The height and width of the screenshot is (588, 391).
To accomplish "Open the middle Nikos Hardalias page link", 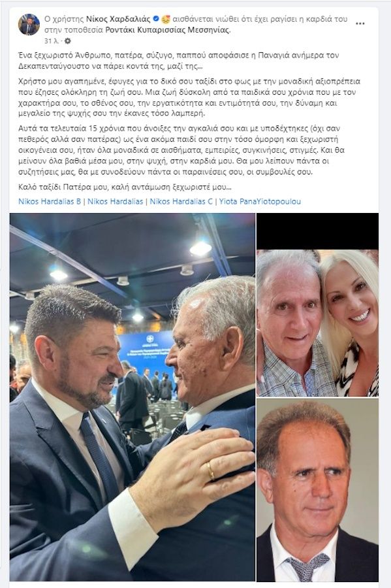I will [x=116, y=201].
